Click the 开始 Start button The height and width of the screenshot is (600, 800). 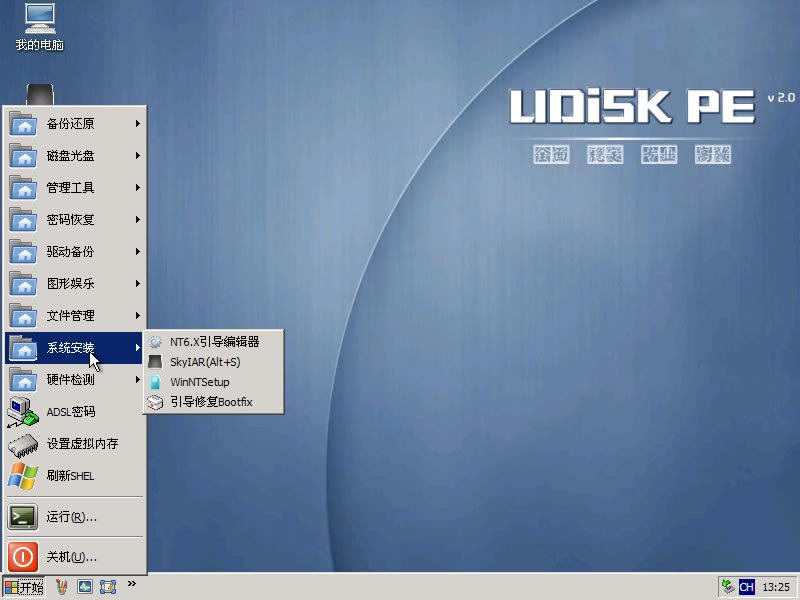(24, 587)
